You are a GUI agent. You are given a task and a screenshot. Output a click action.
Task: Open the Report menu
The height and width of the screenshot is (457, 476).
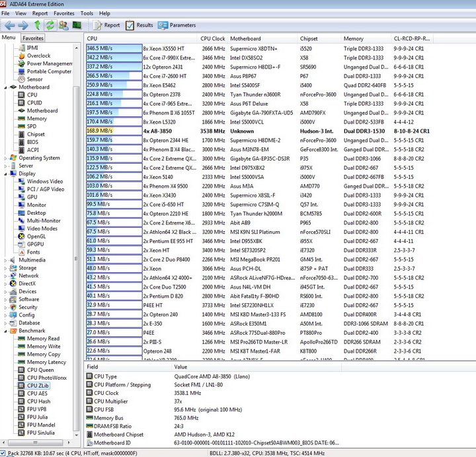(40, 13)
